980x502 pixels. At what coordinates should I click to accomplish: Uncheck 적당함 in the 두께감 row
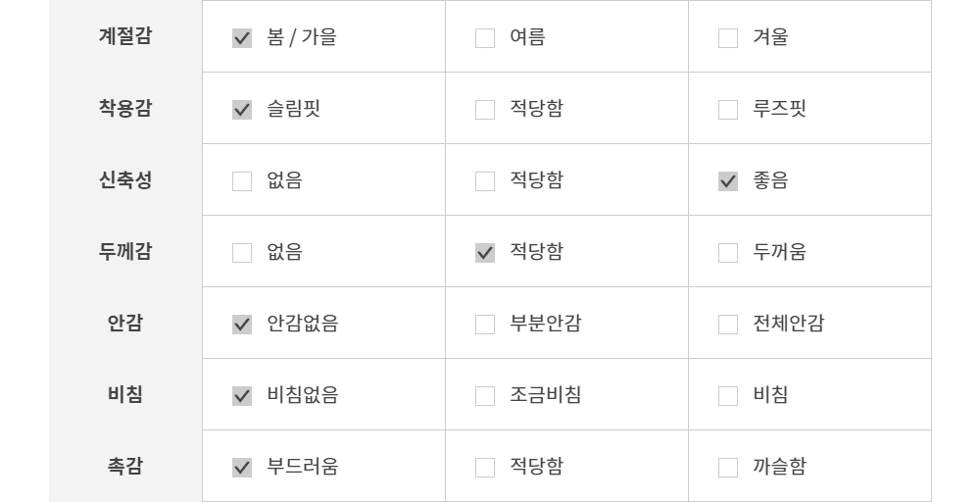[x=485, y=253]
